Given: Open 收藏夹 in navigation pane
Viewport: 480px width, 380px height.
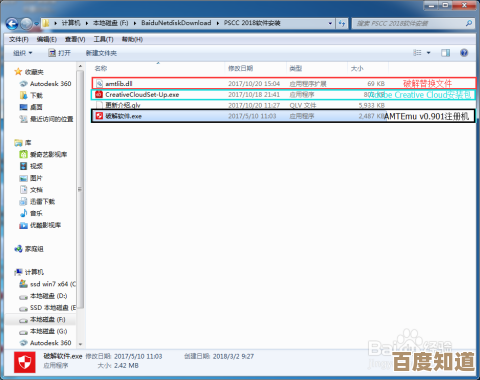Looking at the screenshot, I should (34, 72).
